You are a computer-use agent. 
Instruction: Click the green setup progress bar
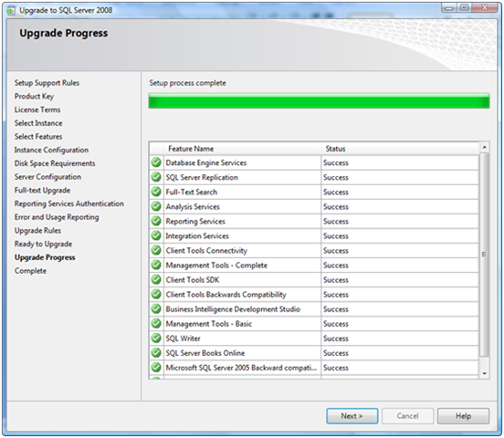pos(319,101)
